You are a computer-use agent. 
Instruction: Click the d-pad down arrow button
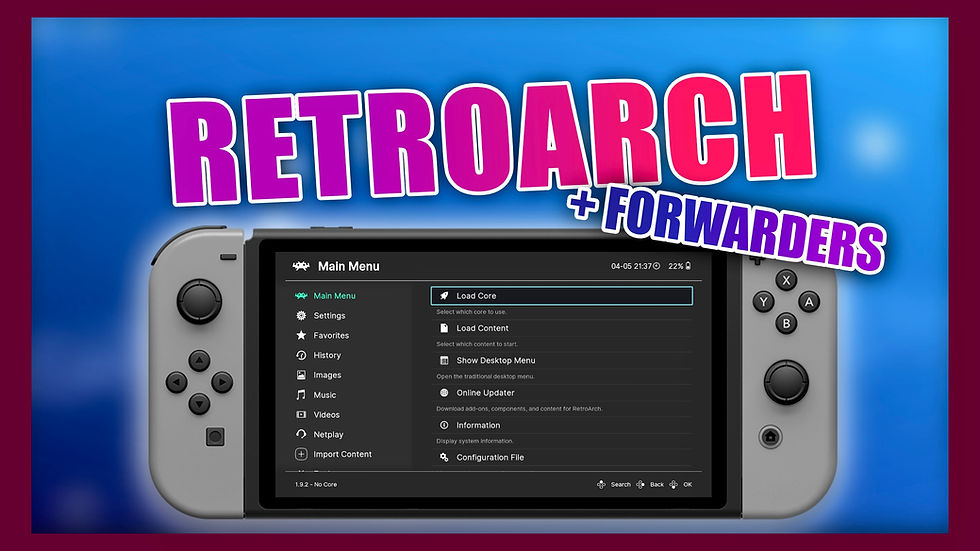199,403
